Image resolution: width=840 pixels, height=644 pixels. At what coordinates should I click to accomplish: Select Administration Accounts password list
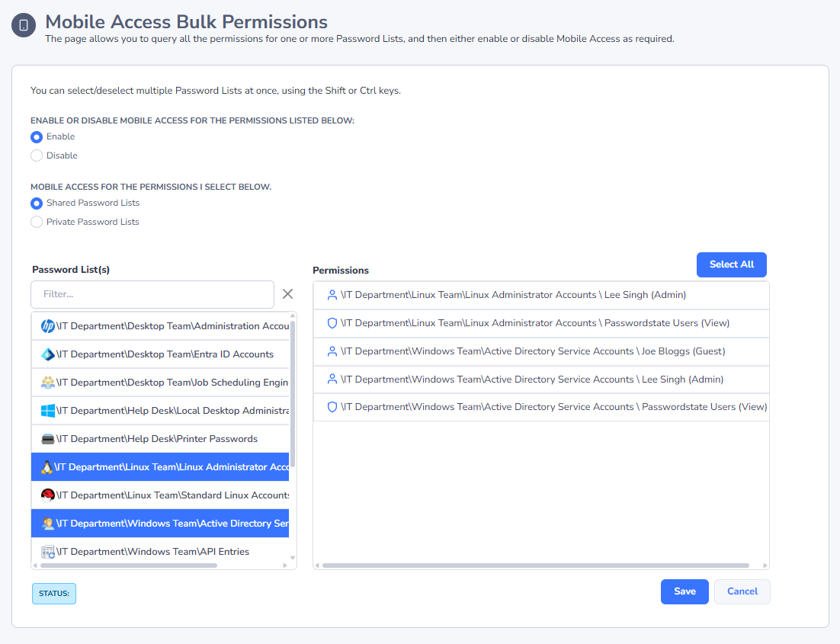click(160, 325)
